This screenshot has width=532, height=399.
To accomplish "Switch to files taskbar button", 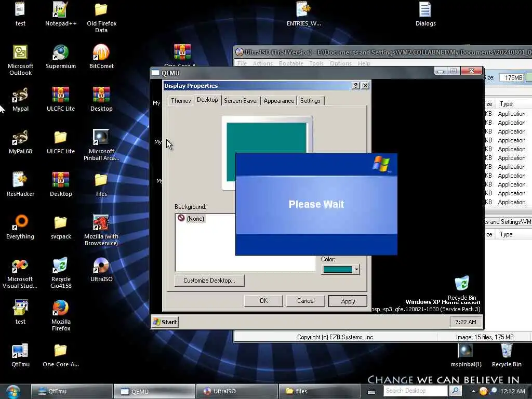I will coord(319,391).
